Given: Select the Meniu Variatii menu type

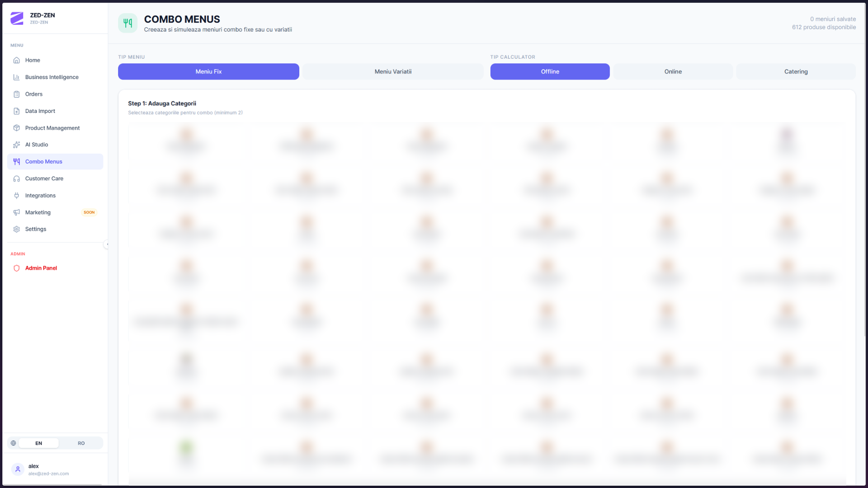Looking at the screenshot, I should point(393,71).
